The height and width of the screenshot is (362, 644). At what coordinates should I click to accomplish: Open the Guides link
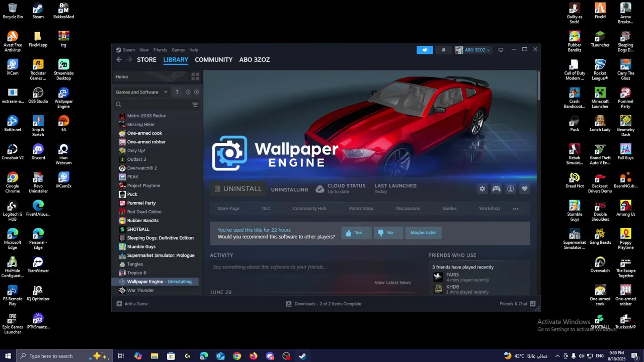coord(449,209)
